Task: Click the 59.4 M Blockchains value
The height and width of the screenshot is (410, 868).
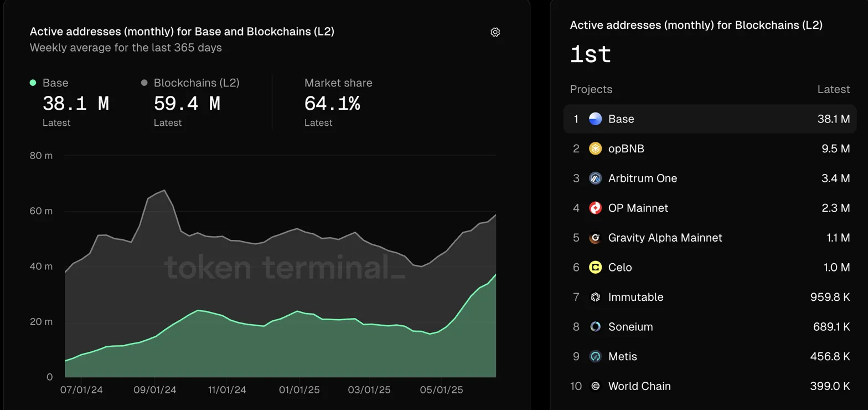Action: (187, 104)
